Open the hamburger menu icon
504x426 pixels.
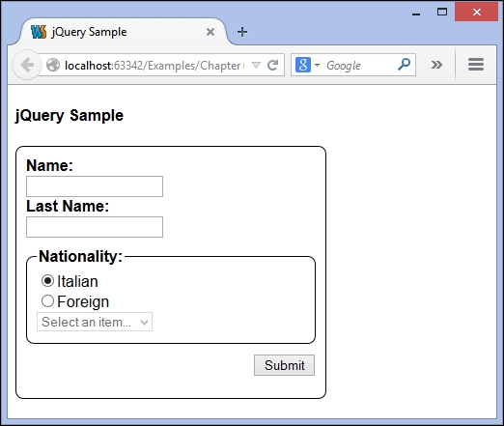[x=476, y=65]
